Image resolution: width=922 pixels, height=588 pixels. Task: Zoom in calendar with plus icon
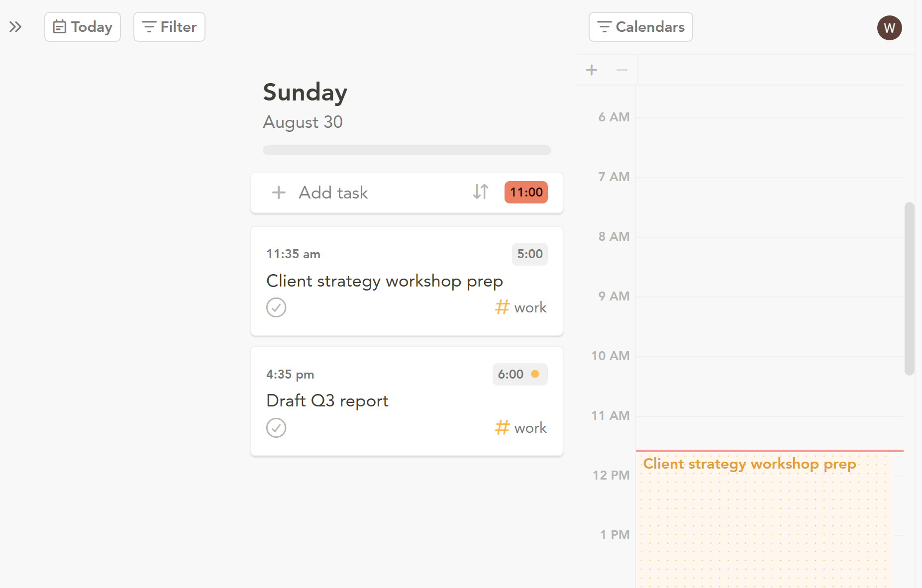592,70
